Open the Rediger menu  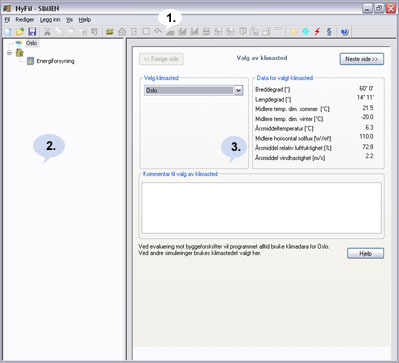pyautogui.click(x=25, y=20)
